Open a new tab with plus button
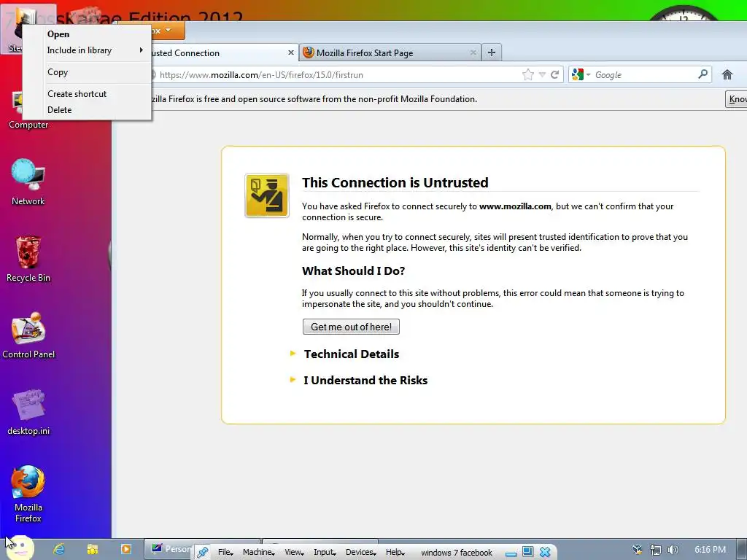The height and width of the screenshot is (560, 747). point(492,52)
